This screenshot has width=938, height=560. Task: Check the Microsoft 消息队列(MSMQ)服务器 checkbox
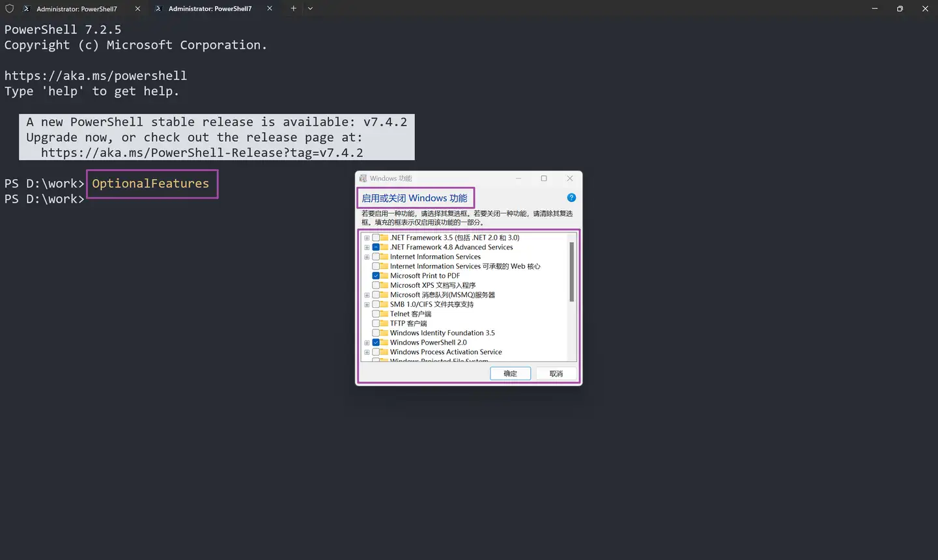(x=376, y=295)
